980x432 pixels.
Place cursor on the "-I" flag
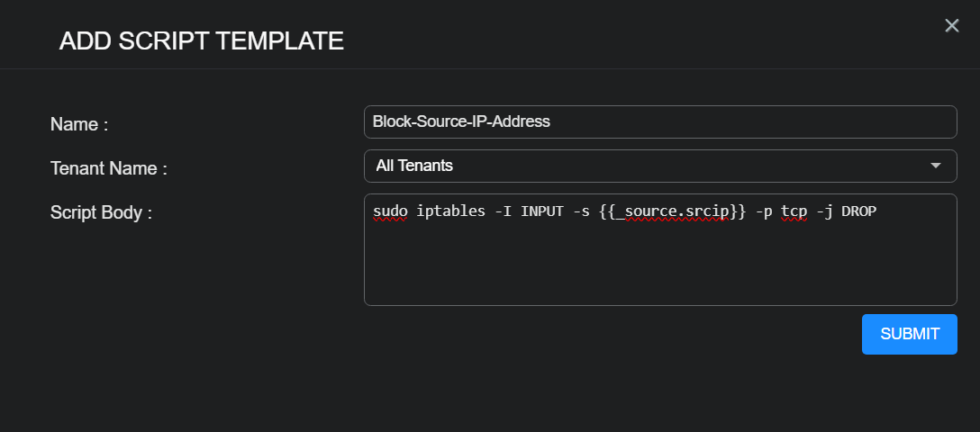pyautogui.click(x=502, y=211)
